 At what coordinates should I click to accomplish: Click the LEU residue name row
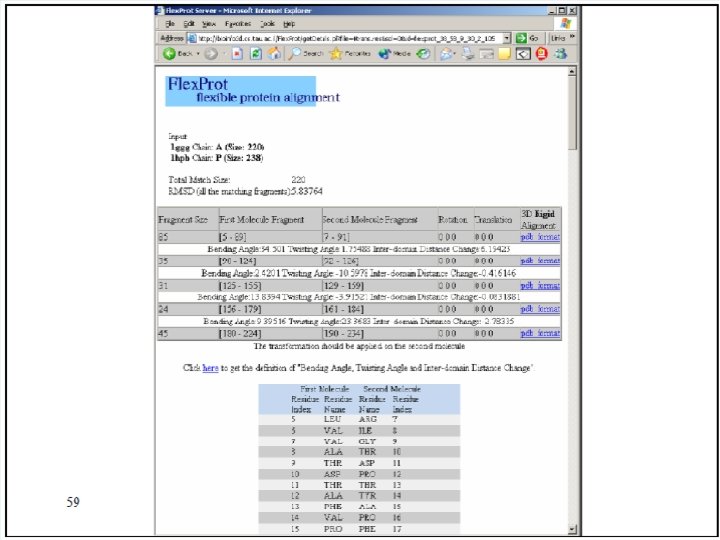click(x=359, y=419)
